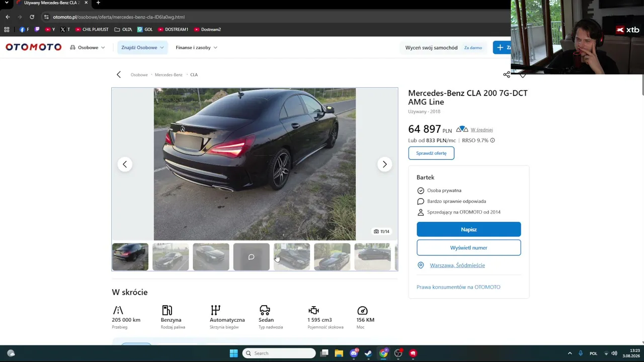Open the OLD bookmarks folder
Viewport: 644px width, 362px height.
123,29
